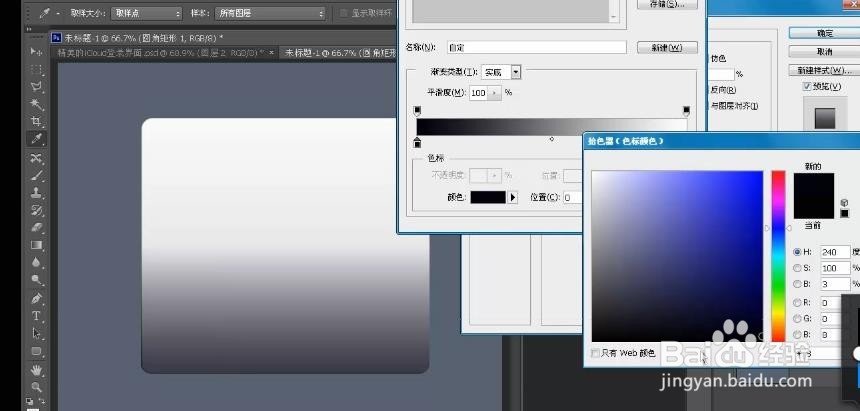The image size is (860, 411).
Task: Select the Eyedropper tool in toolbox
Action: pyautogui.click(x=36, y=139)
